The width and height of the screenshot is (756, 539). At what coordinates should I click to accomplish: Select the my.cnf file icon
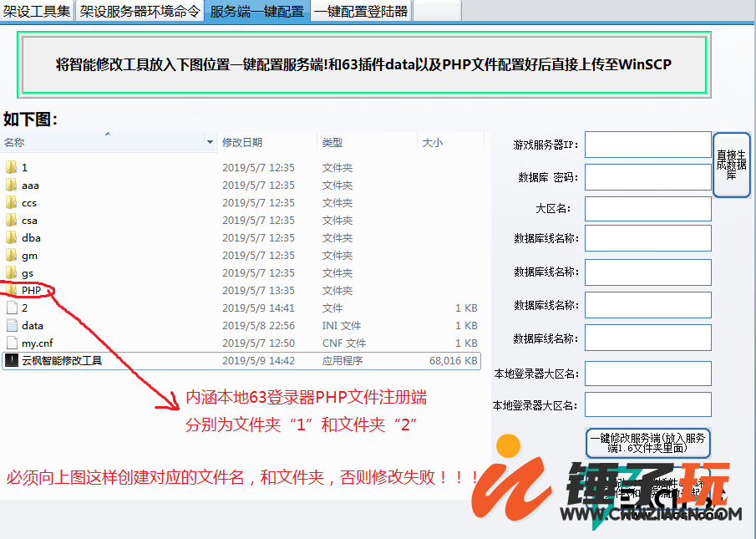point(11,343)
